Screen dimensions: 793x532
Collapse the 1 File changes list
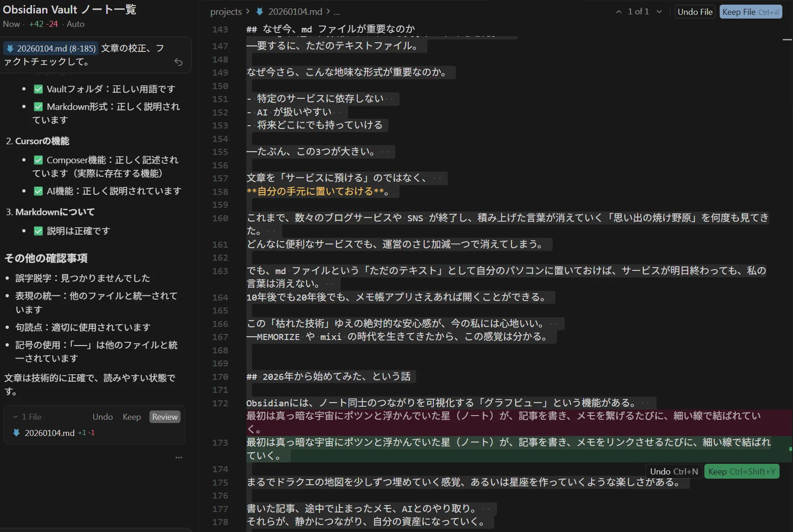27,417
